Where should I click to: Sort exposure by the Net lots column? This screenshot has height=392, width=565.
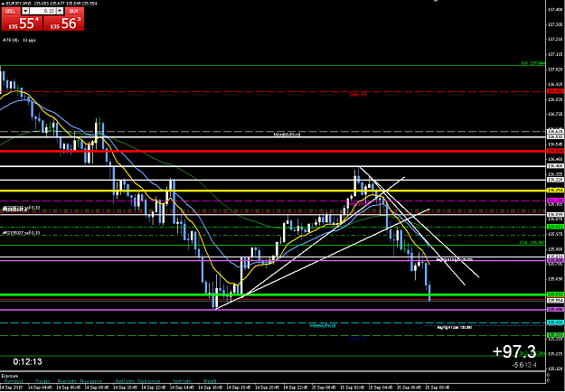181,381
